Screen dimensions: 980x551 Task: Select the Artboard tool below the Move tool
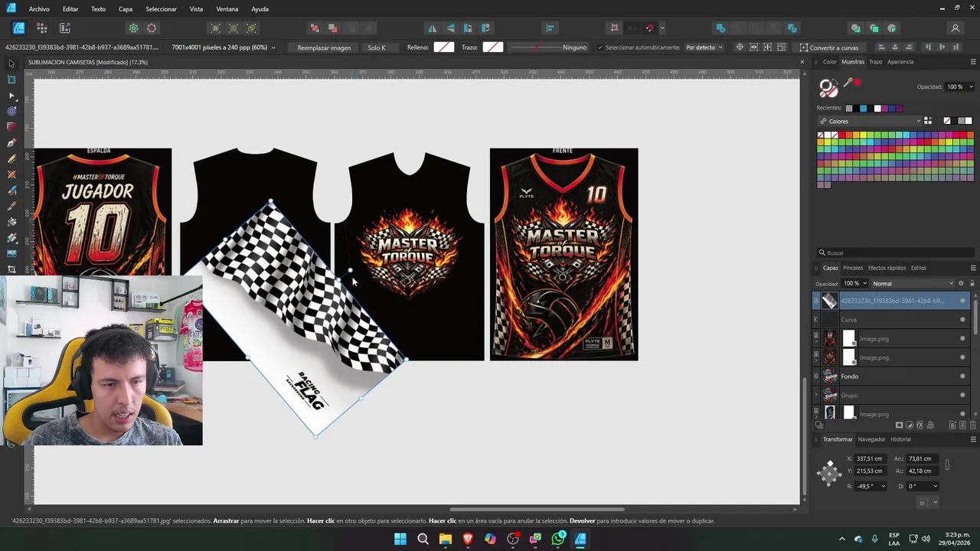[x=11, y=80]
